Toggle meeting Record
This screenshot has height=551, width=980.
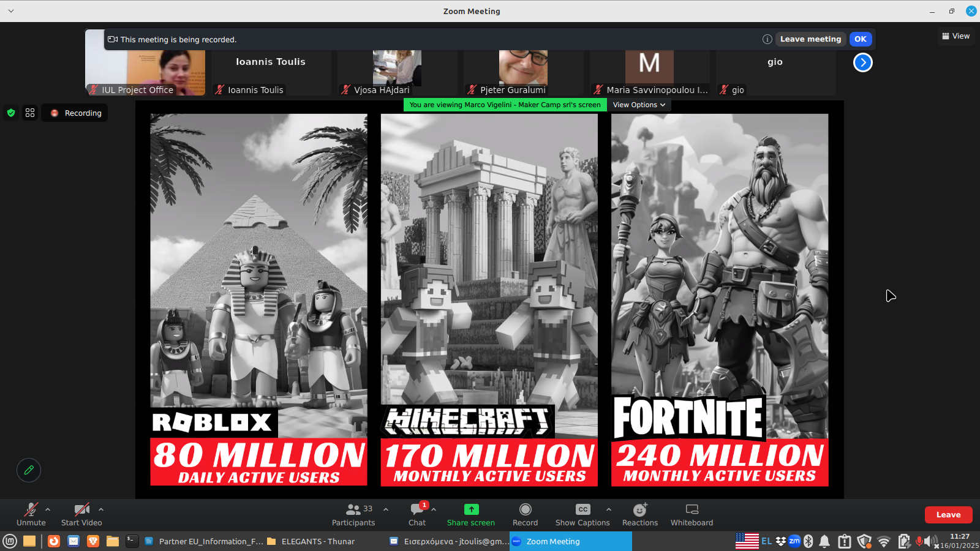525,514
